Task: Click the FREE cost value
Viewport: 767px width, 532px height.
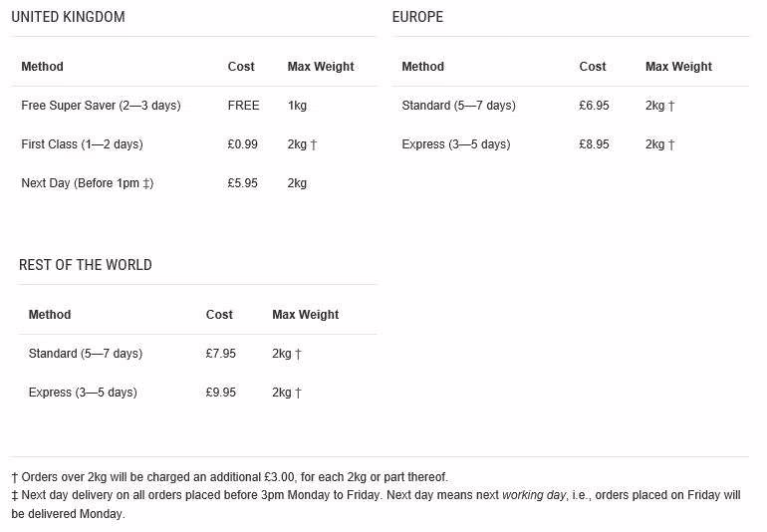Action: pos(243,106)
